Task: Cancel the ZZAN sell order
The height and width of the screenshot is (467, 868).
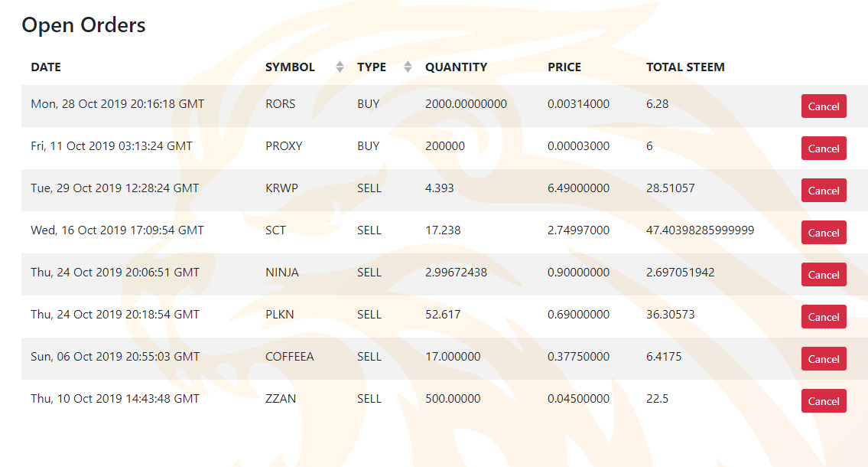Action: pyautogui.click(x=823, y=401)
